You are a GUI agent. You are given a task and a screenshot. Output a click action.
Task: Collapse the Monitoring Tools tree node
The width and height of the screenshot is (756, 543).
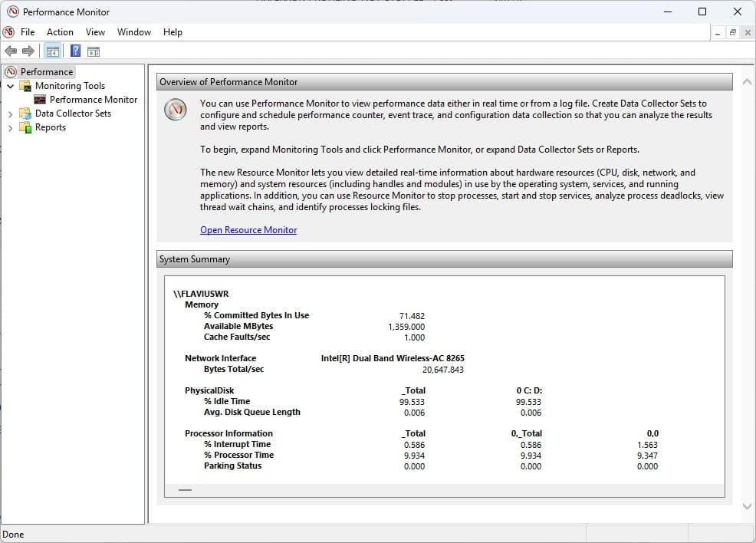11,85
